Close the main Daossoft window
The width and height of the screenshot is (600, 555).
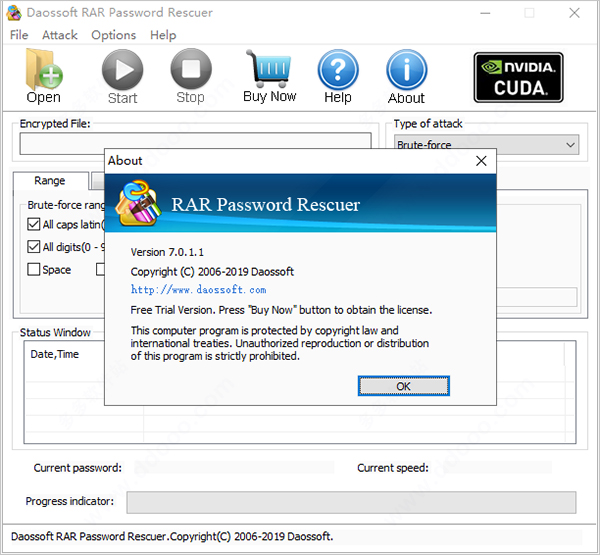pos(574,13)
